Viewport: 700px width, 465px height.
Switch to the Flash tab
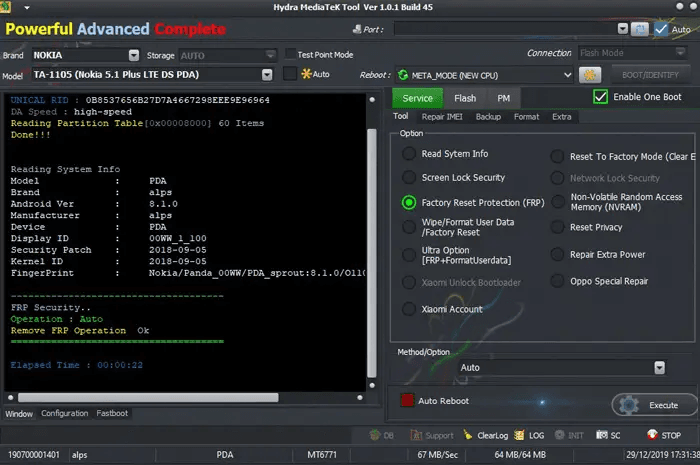pyautogui.click(x=465, y=98)
